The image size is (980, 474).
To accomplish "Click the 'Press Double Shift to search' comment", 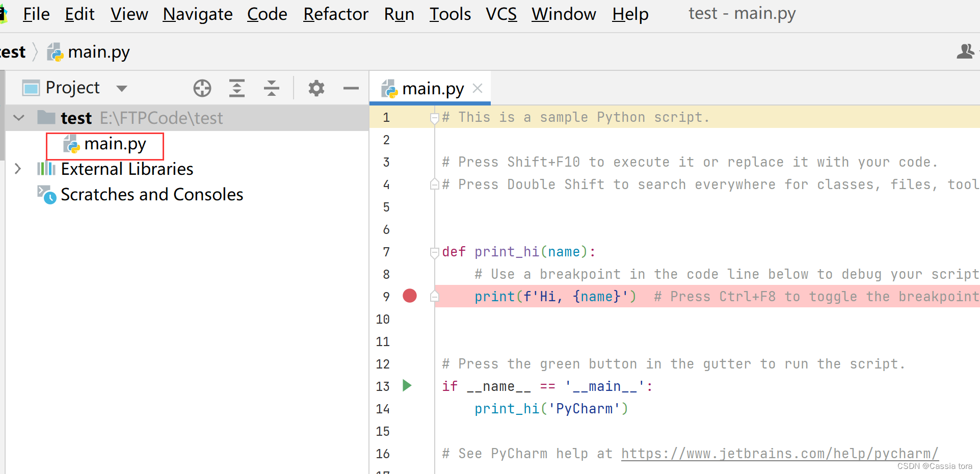I will 710,185.
